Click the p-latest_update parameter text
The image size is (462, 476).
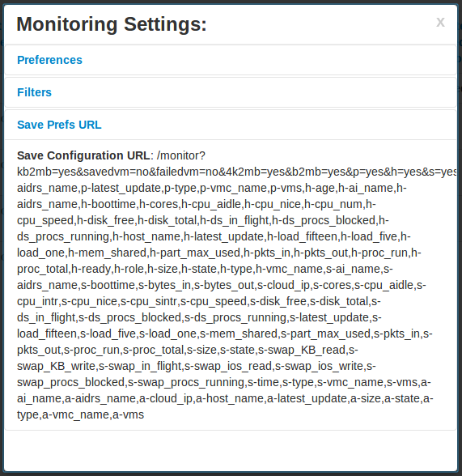coord(121,188)
